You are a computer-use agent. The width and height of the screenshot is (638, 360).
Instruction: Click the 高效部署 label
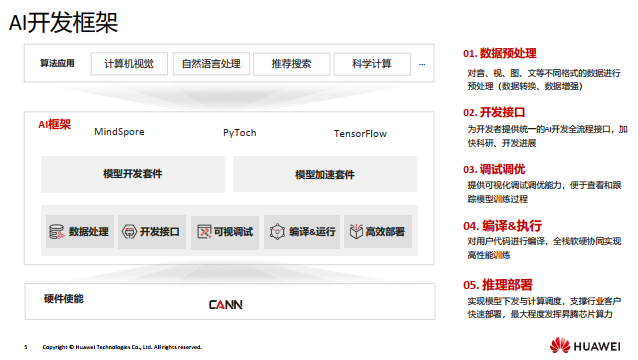[x=385, y=232]
